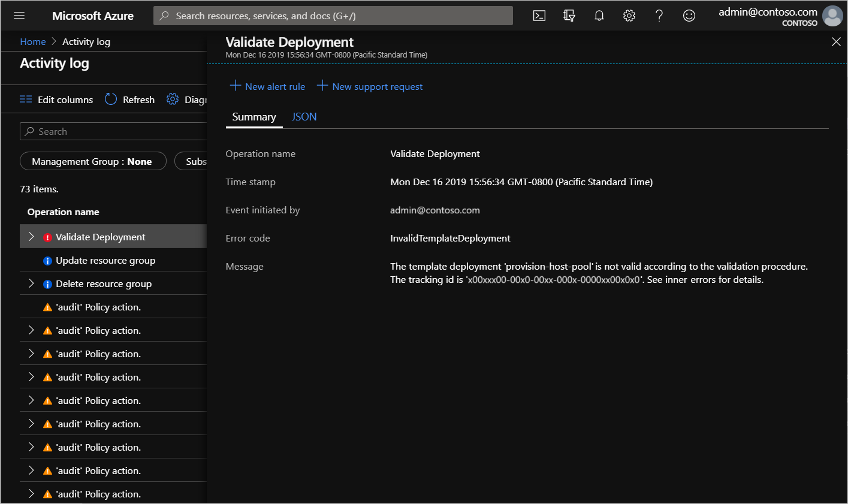
Task: Click the error badge on Validate Deployment
Action: (47, 236)
